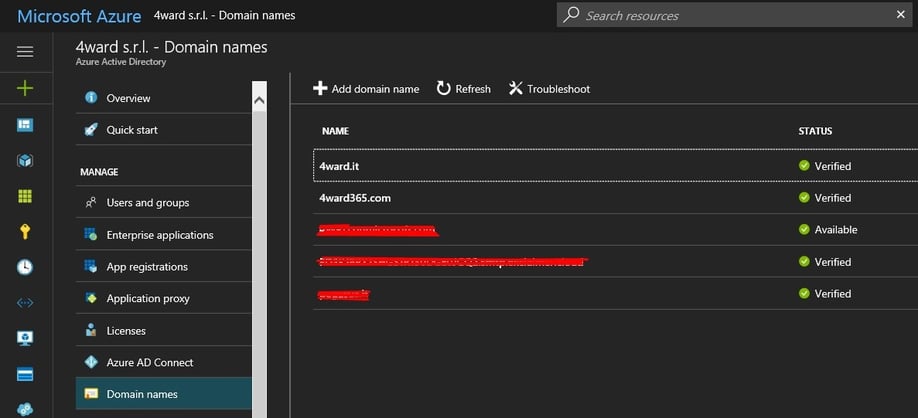Open the 4ward.it domain row
Screen dimensions: 918x418
click(x=615, y=166)
